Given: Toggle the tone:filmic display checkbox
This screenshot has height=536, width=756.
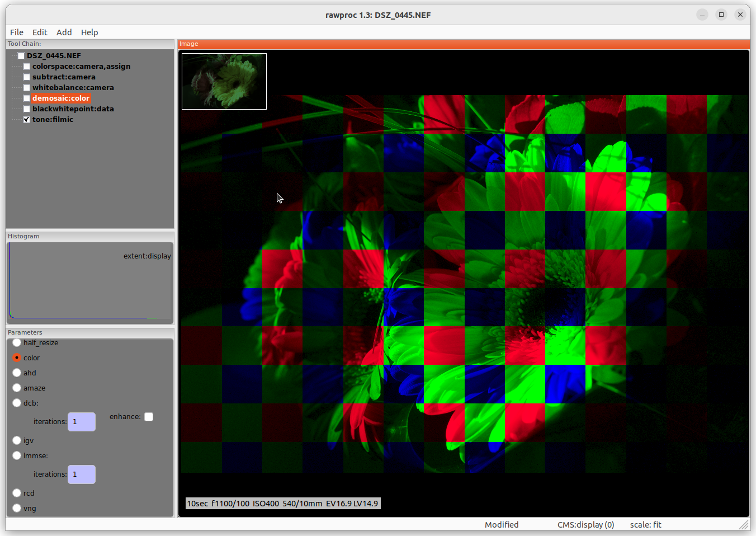Looking at the screenshot, I should (26, 120).
